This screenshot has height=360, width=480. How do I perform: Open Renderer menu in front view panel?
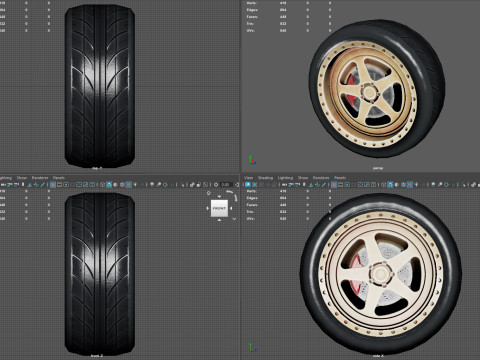click(x=40, y=178)
